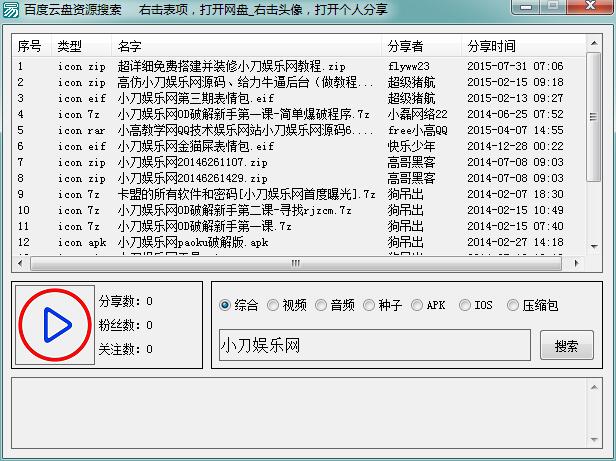This screenshot has width=616, height=461.
Task: Click the 搜索 button
Action: click(x=566, y=345)
